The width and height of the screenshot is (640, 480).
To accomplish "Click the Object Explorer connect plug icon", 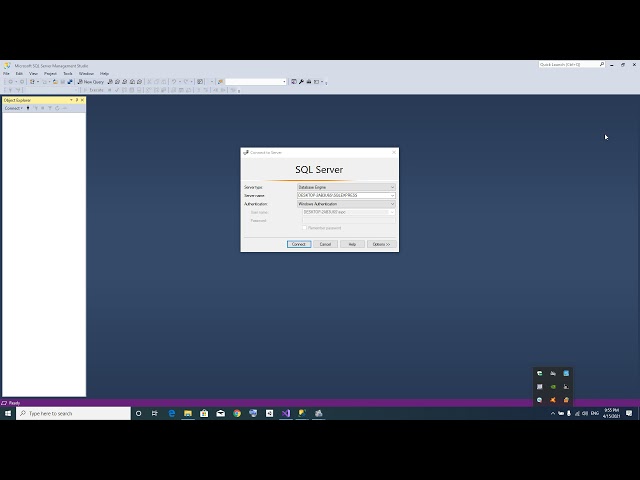I will [28, 108].
